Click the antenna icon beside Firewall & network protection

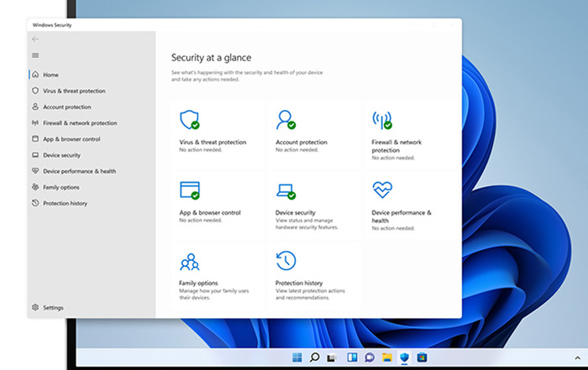(35, 122)
